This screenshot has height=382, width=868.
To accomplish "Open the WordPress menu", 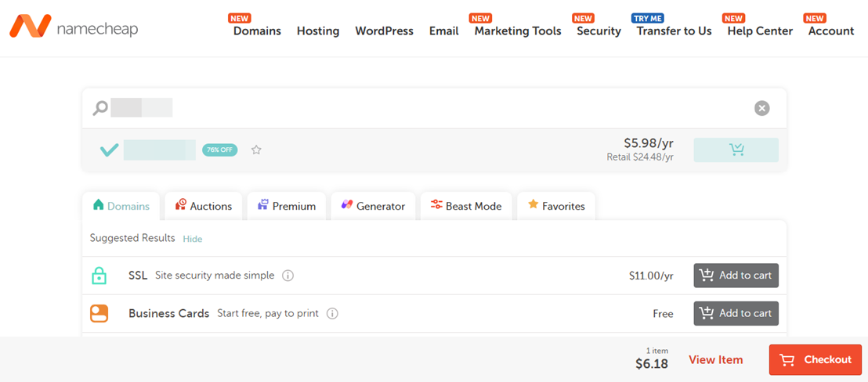I will [x=384, y=31].
